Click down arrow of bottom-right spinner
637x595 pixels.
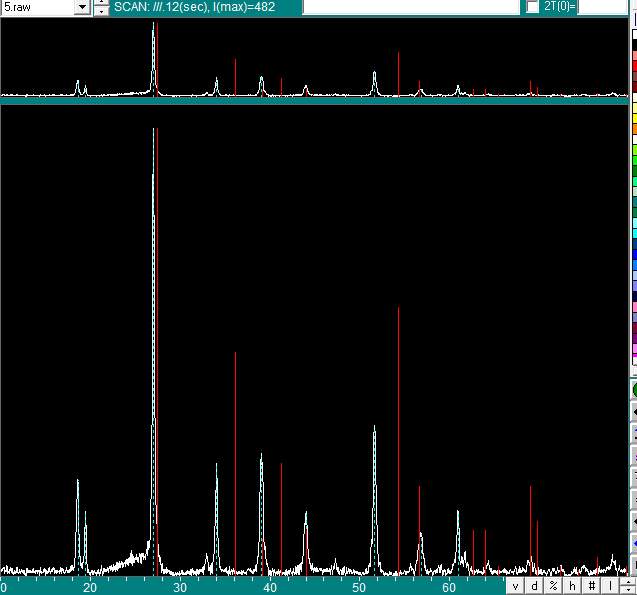coord(628,591)
